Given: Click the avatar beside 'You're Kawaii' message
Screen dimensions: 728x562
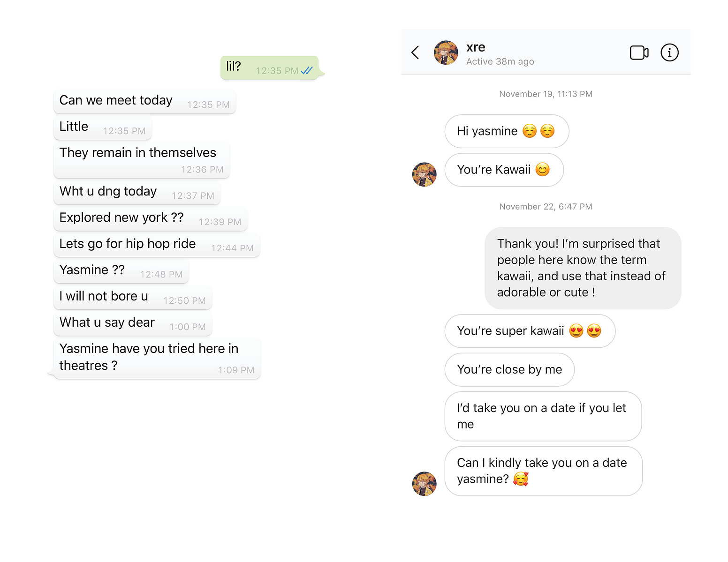Looking at the screenshot, I should coord(424,174).
